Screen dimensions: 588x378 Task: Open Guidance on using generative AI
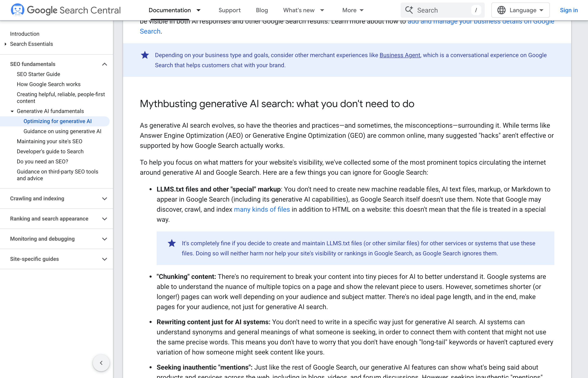pos(62,131)
